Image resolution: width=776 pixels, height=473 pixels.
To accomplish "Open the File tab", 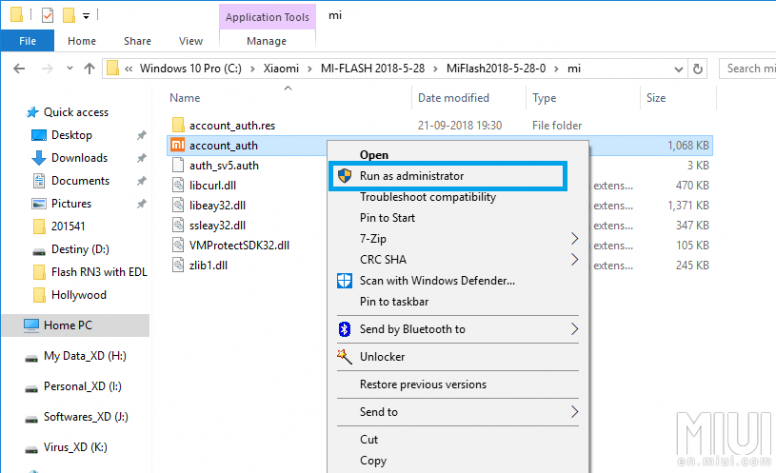I will (x=28, y=41).
